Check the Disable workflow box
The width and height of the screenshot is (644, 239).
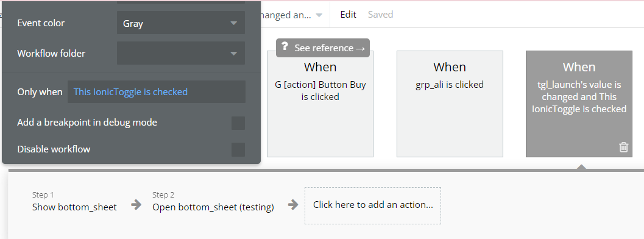238,149
